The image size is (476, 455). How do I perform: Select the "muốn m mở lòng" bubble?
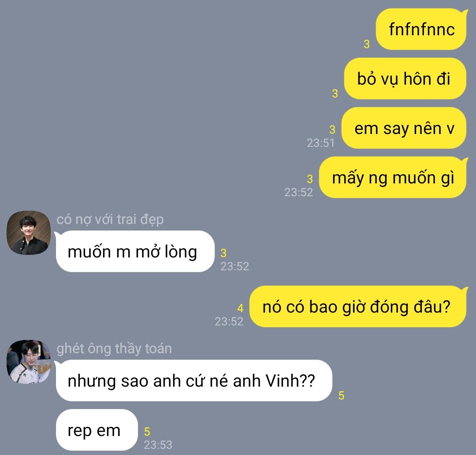[x=134, y=251]
